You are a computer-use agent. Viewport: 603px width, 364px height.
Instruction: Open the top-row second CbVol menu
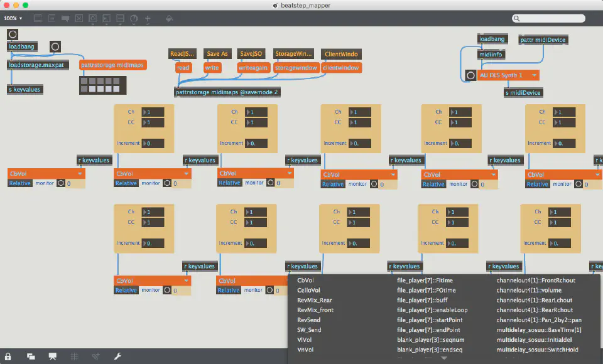152,174
